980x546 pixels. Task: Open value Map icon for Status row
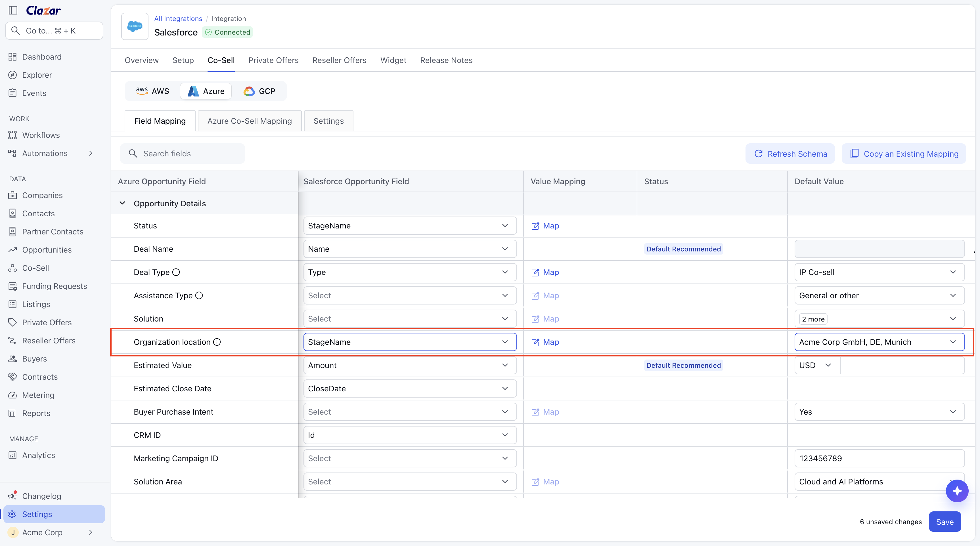tap(545, 226)
